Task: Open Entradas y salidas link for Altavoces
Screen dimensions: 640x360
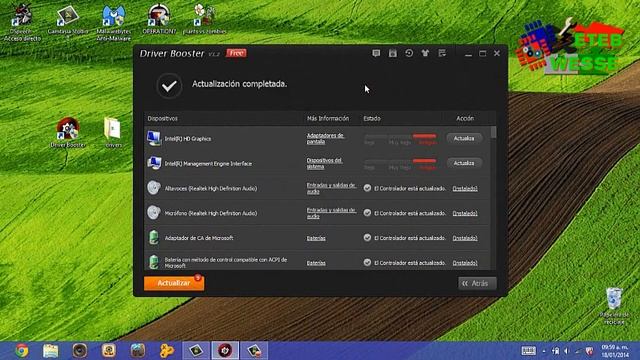Action: [331, 188]
